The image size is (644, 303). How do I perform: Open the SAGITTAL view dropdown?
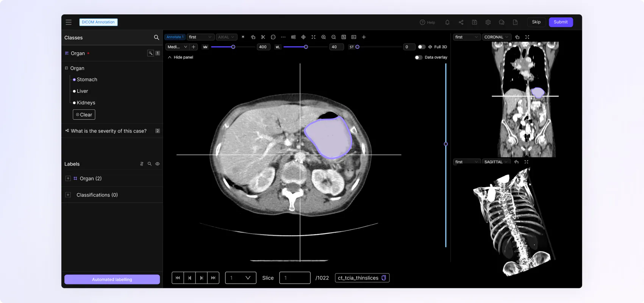point(496,162)
